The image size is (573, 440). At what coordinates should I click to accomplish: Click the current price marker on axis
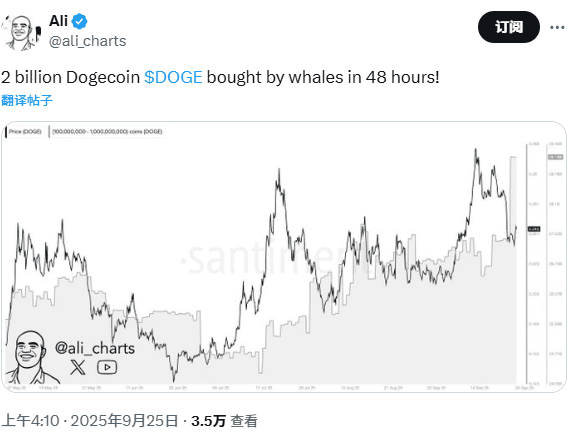tap(534, 229)
